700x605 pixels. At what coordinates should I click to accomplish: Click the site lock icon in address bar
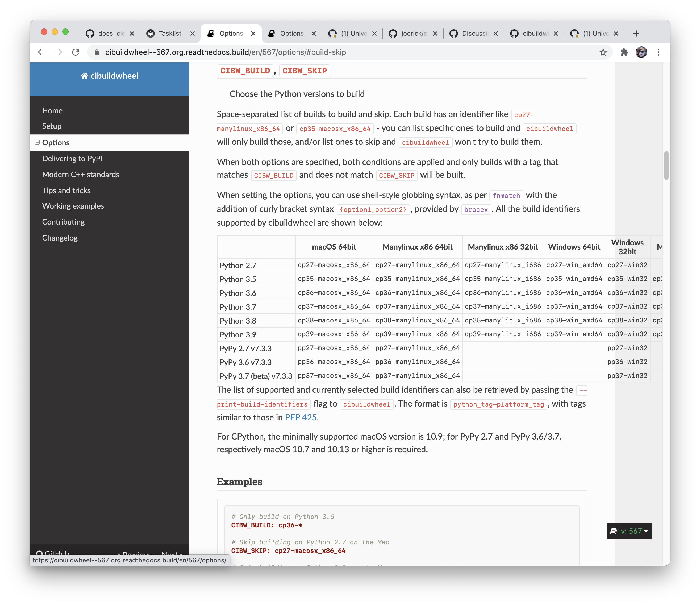coord(97,52)
